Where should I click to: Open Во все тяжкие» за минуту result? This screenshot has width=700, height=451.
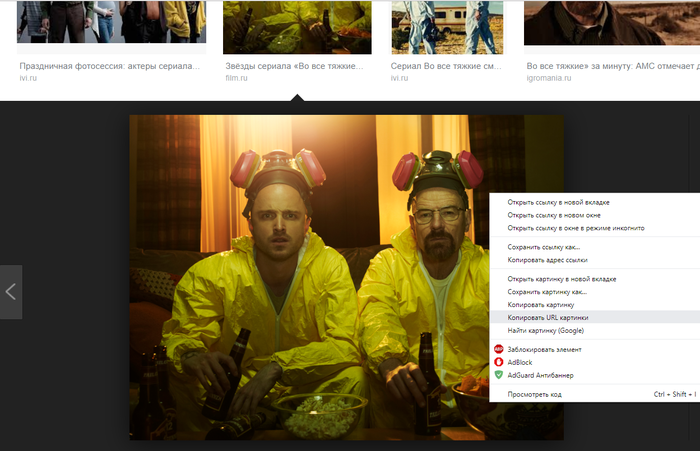point(613,66)
